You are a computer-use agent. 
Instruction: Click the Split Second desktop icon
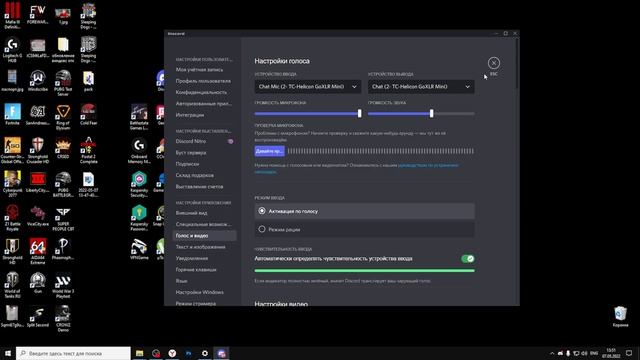point(38,317)
